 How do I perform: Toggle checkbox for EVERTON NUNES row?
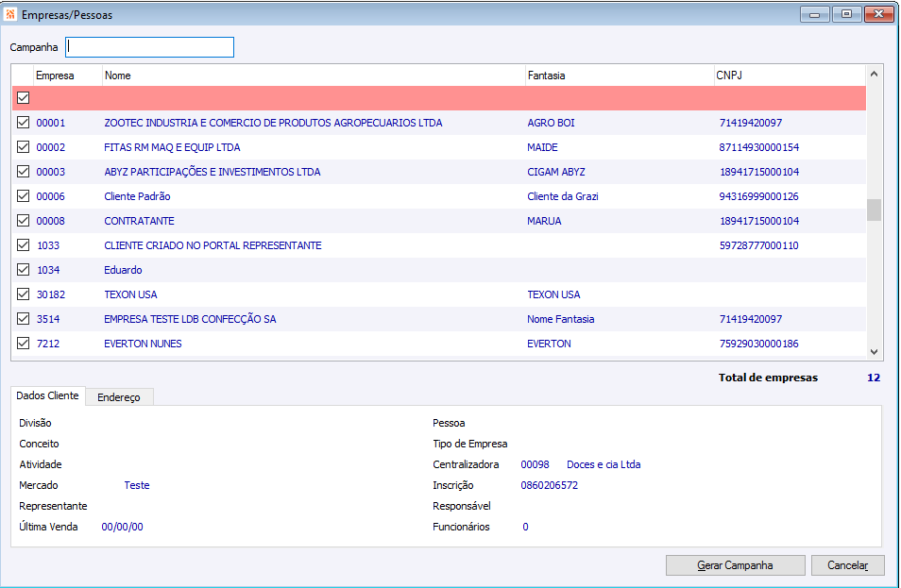(23, 344)
